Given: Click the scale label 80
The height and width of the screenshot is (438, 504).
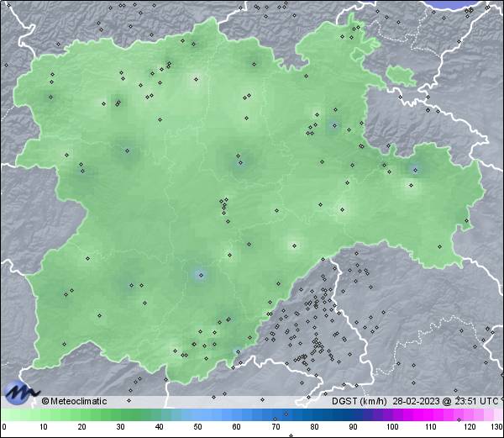Looking at the screenshot, I should [x=314, y=427].
